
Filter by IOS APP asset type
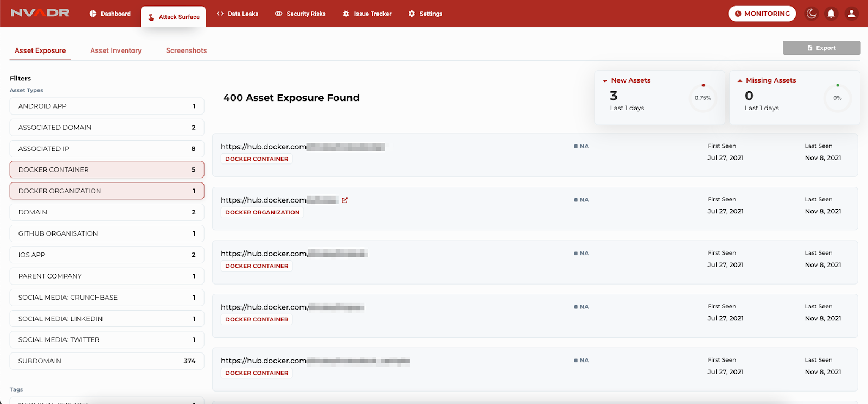107,255
